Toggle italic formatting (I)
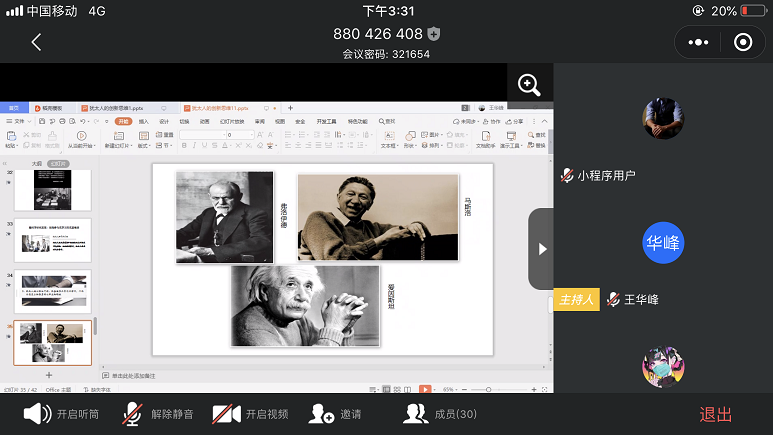This screenshot has height=435, width=773. tap(194, 145)
